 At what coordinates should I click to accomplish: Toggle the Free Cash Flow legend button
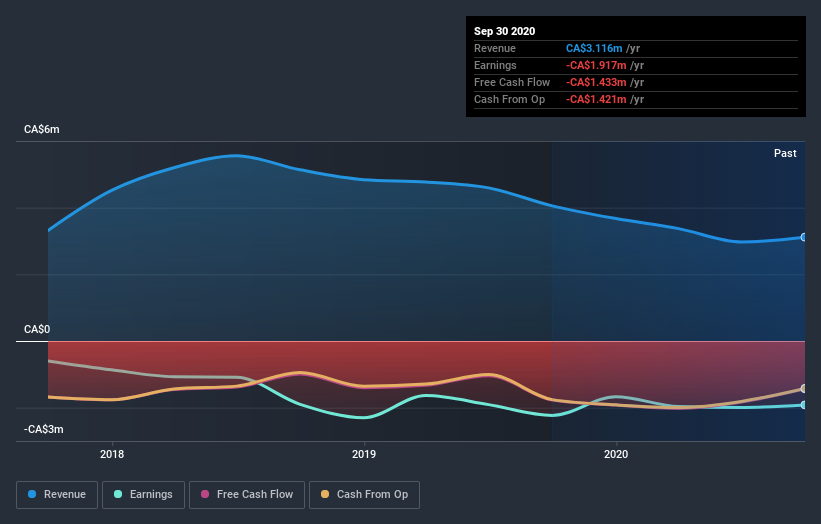[247, 495]
